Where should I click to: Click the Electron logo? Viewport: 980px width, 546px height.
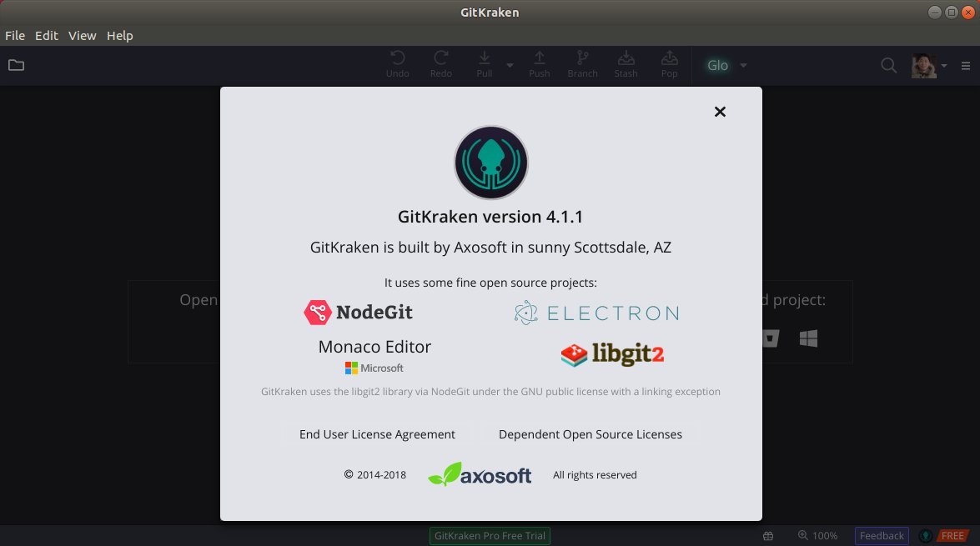(x=596, y=313)
